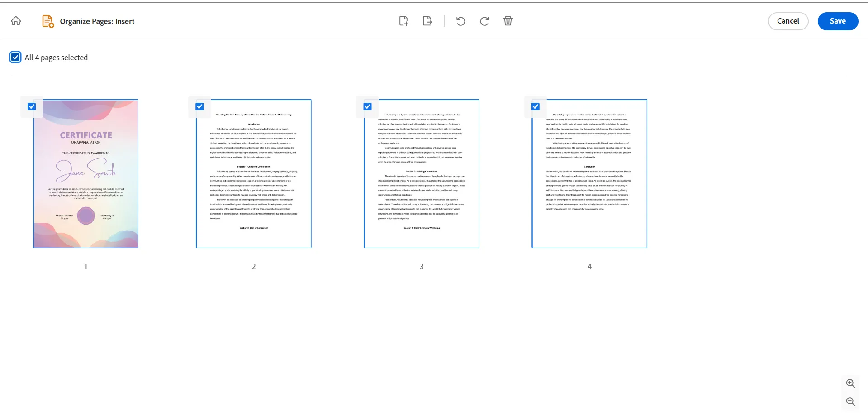Viewport: 868px width, 413px height.
Task: Undo the last action
Action: (x=460, y=21)
